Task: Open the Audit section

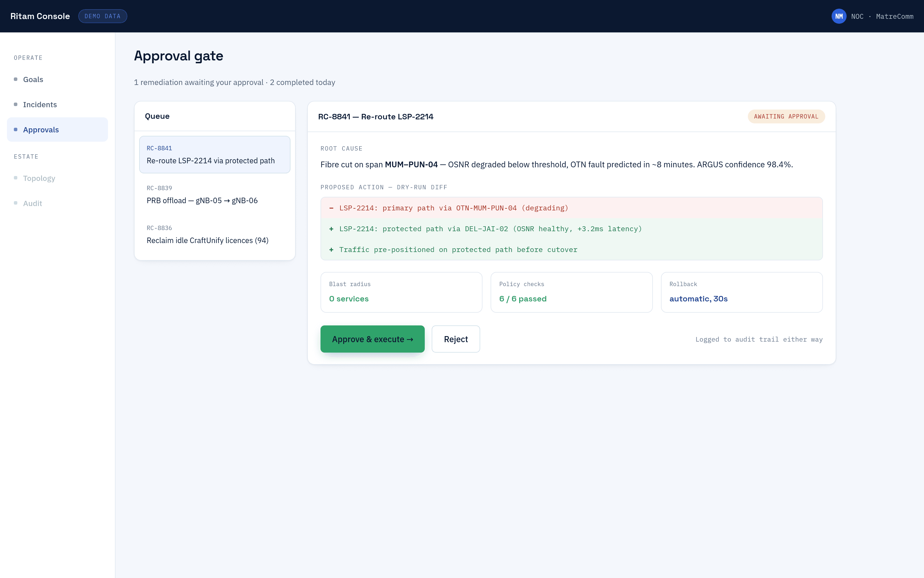Action: [57, 203]
